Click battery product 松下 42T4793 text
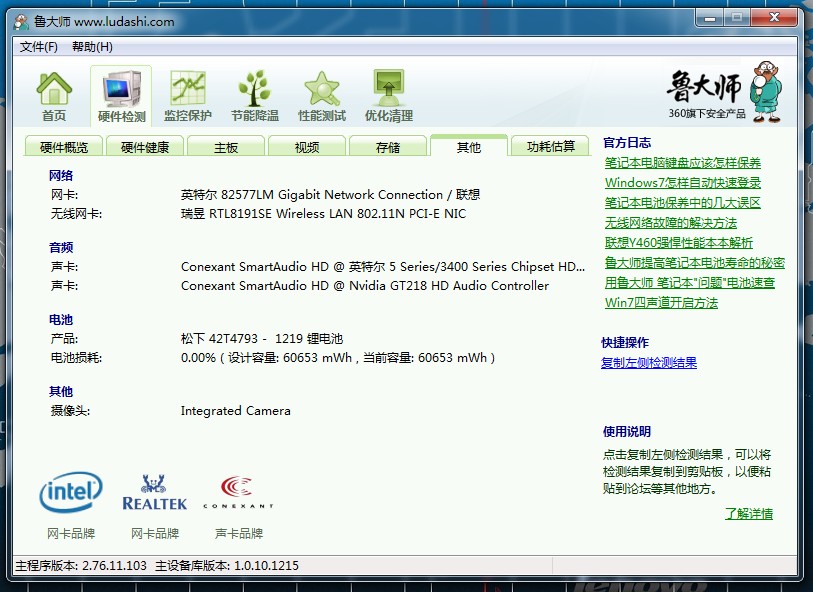This screenshot has width=813, height=592. click(x=262, y=339)
